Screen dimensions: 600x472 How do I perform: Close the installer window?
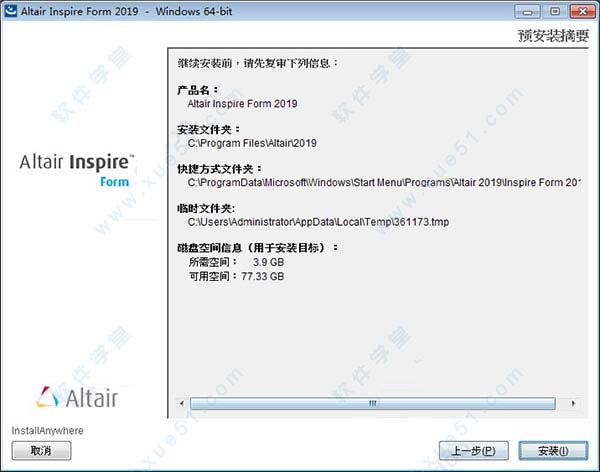(x=582, y=11)
